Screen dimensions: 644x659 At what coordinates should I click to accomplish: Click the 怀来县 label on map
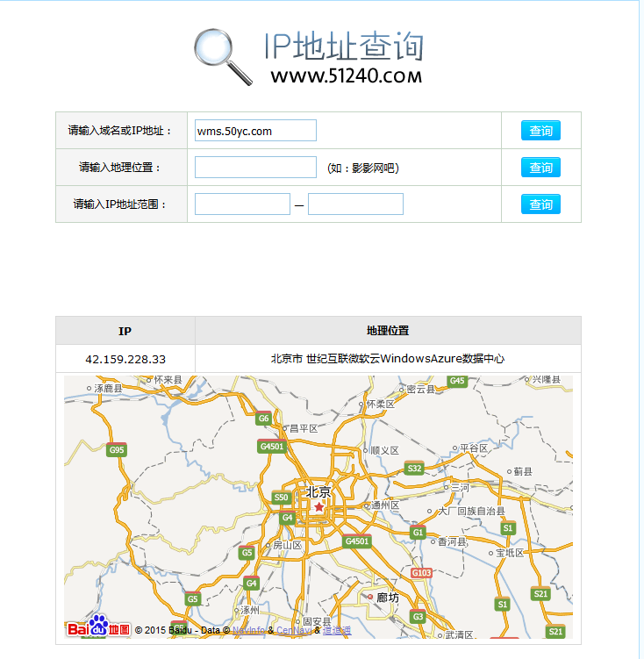click(168, 380)
